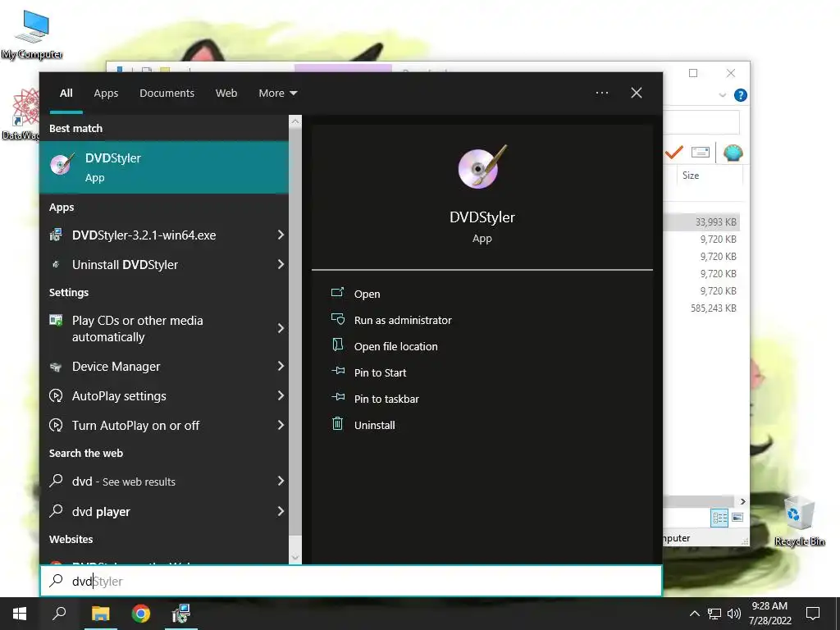
Task: Switch to the Web search tab
Action: 226,94
